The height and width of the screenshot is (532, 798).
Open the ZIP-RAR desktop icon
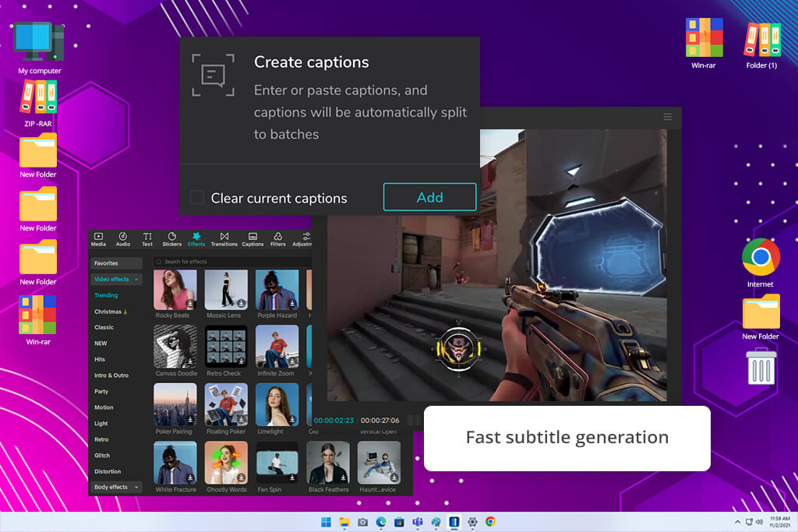click(x=38, y=104)
